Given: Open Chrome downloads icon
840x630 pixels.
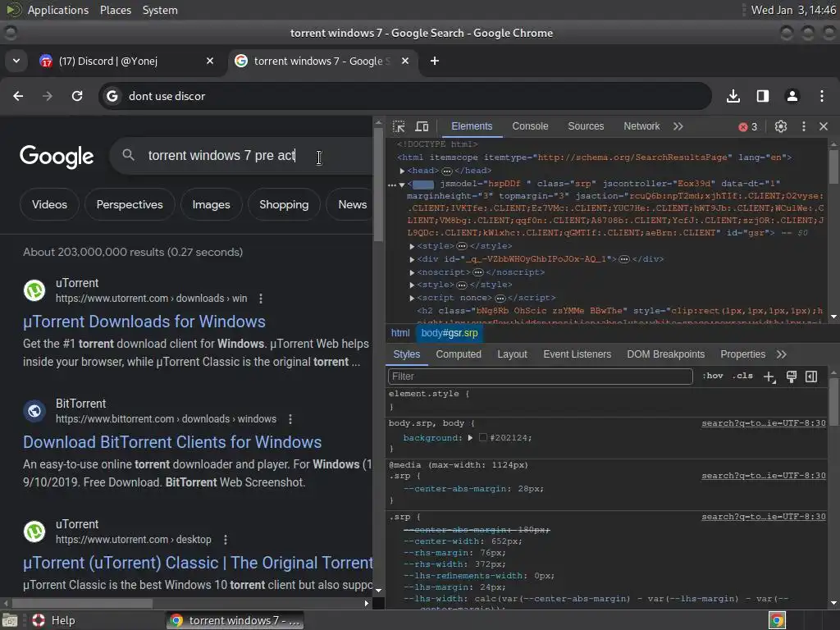Looking at the screenshot, I should click(733, 96).
